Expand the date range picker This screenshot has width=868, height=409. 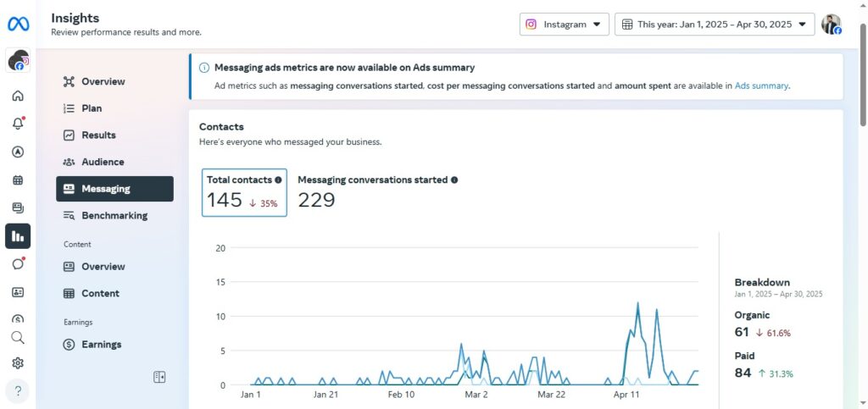point(714,25)
